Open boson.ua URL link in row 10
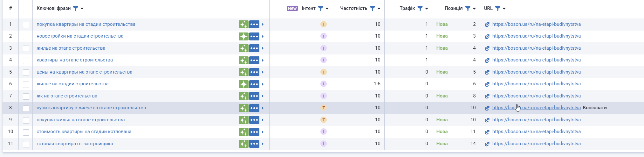644x157 pixels. [x=536, y=132]
